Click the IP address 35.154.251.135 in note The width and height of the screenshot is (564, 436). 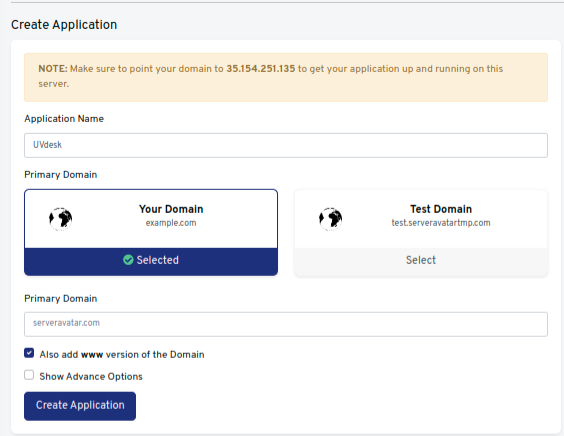(260, 69)
